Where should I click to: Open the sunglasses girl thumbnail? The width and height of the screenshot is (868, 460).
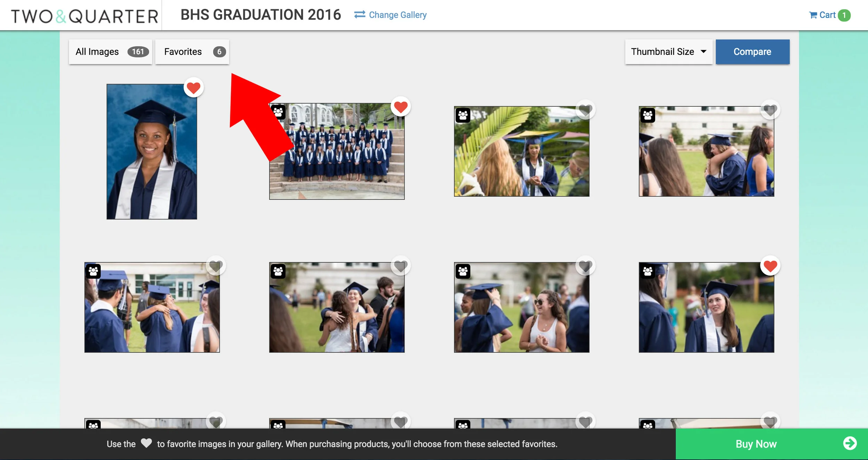point(521,307)
